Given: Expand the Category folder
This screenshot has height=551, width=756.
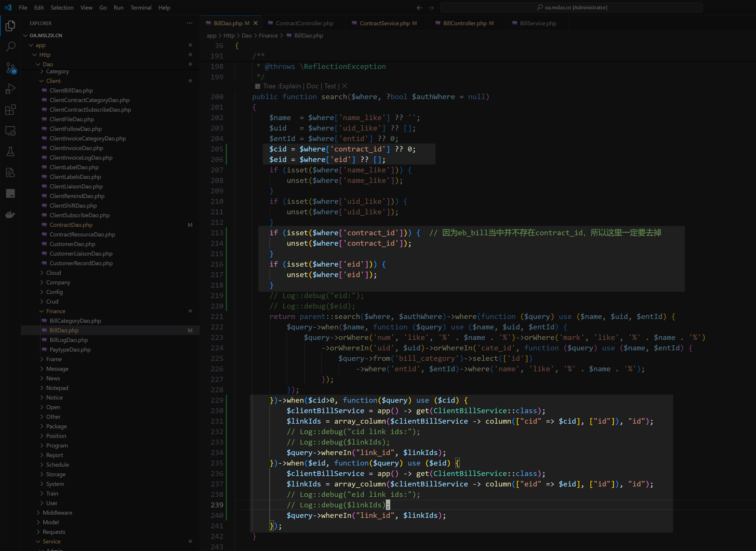Looking at the screenshot, I should (57, 71).
